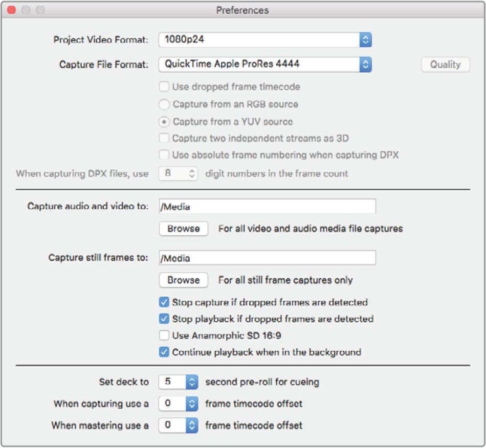The height and width of the screenshot is (448, 486).
Task: Click the Capture still frames path field
Action: point(267,258)
